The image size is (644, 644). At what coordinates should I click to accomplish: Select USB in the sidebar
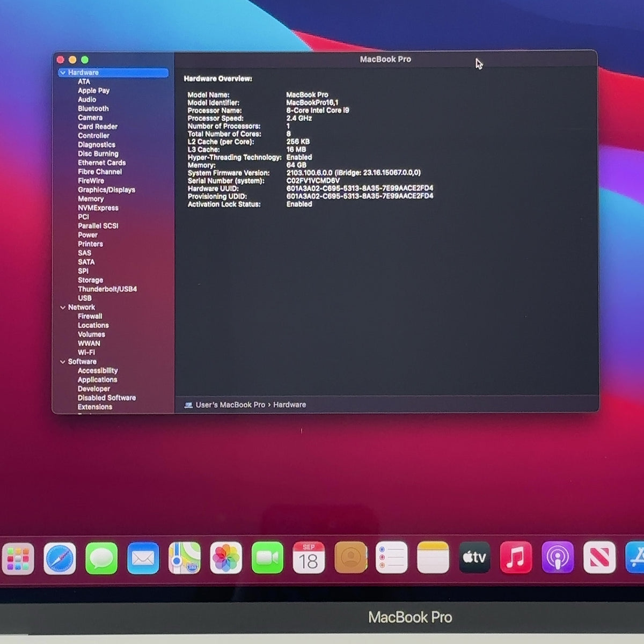pos(84,298)
